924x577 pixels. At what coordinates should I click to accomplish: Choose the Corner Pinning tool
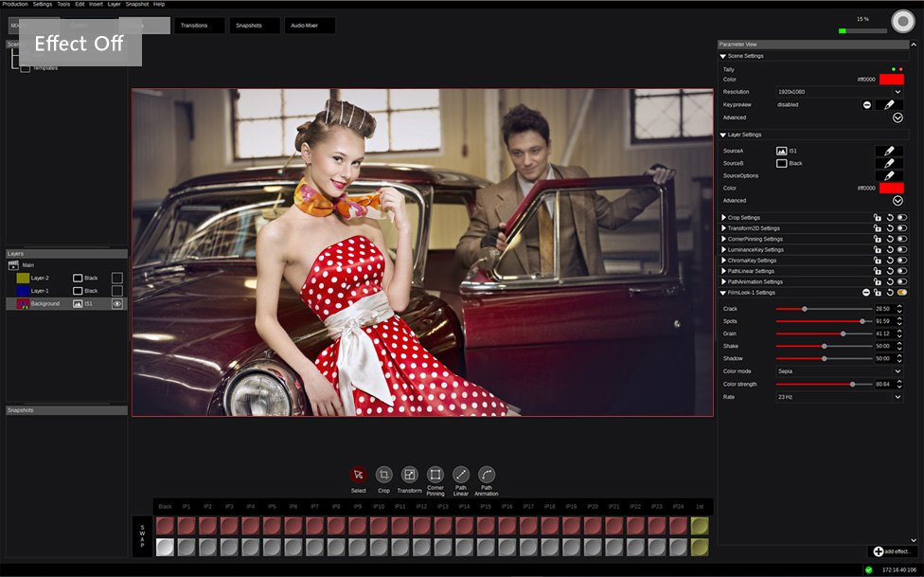(x=435, y=475)
